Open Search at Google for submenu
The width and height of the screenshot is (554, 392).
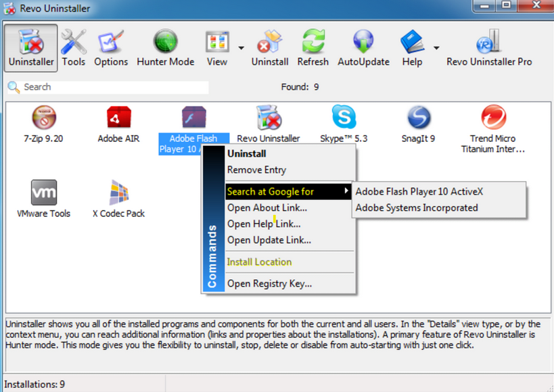coord(288,191)
